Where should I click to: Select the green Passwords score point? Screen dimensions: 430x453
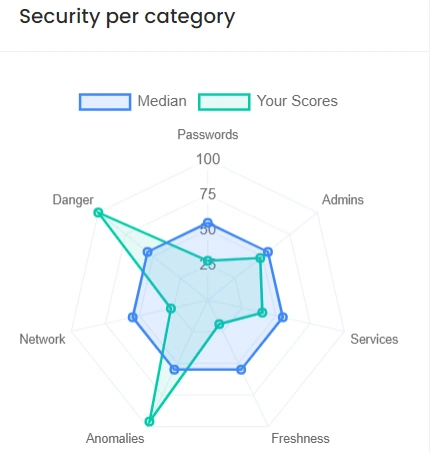[x=208, y=261]
